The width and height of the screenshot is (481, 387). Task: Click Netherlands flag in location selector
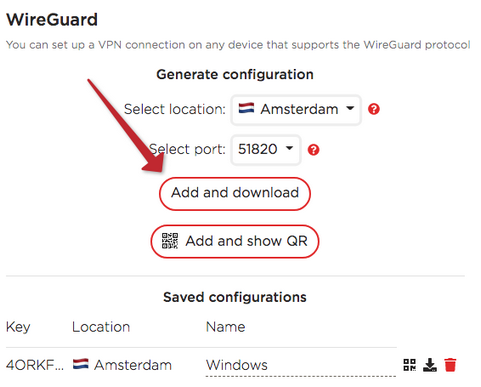pyautogui.click(x=246, y=108)
